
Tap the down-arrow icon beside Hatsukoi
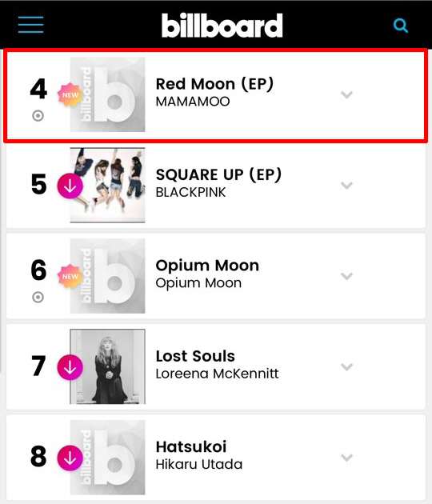(70, 458)
